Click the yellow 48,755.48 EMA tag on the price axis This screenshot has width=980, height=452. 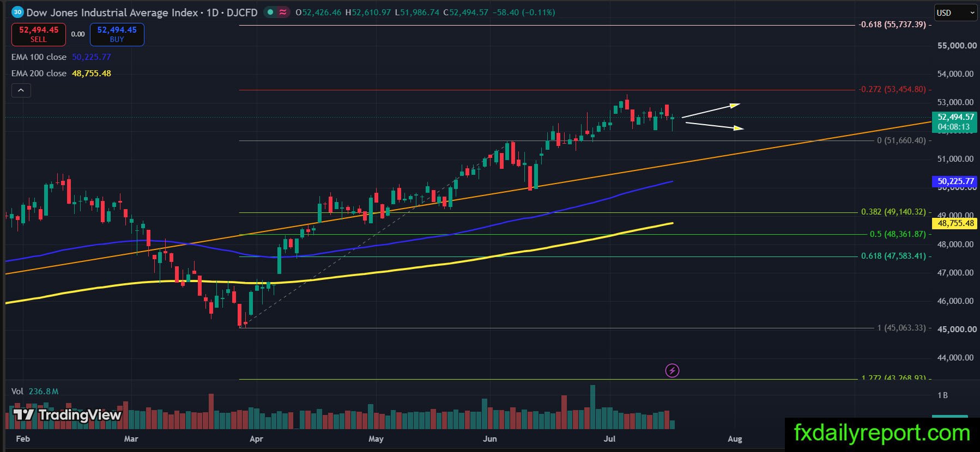pyautogui.click(x=955, y=223)
